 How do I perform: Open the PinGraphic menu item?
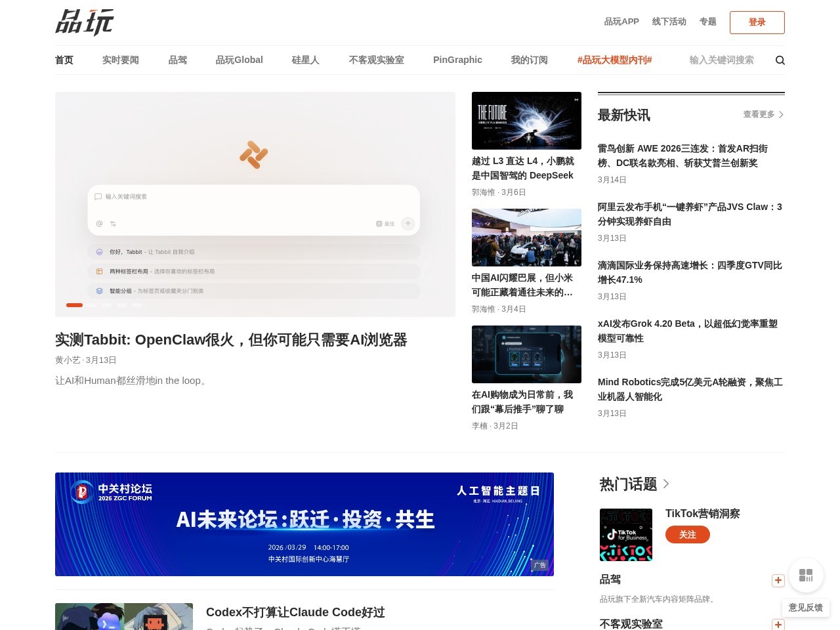[x=457, y=60]
